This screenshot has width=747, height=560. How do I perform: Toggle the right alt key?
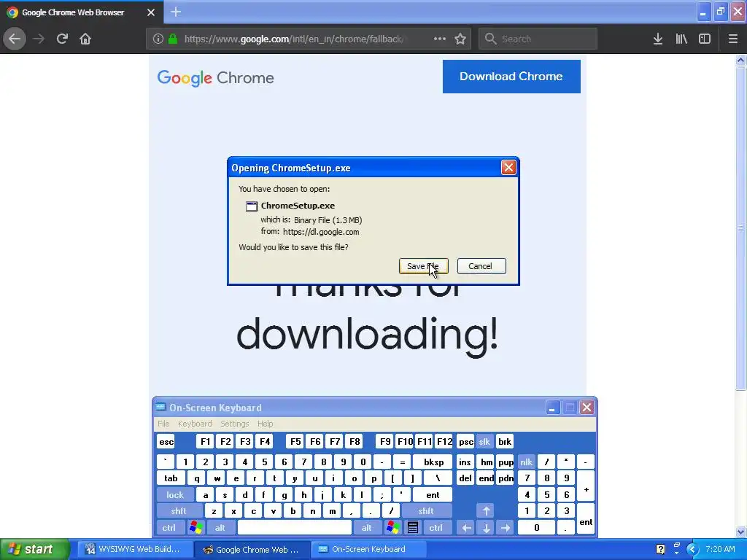coord(366,528)
